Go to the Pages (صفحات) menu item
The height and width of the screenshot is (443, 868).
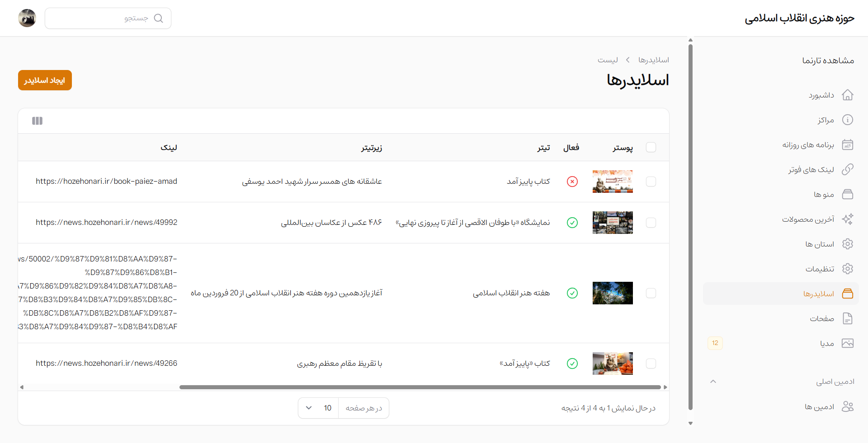(821, 319)
